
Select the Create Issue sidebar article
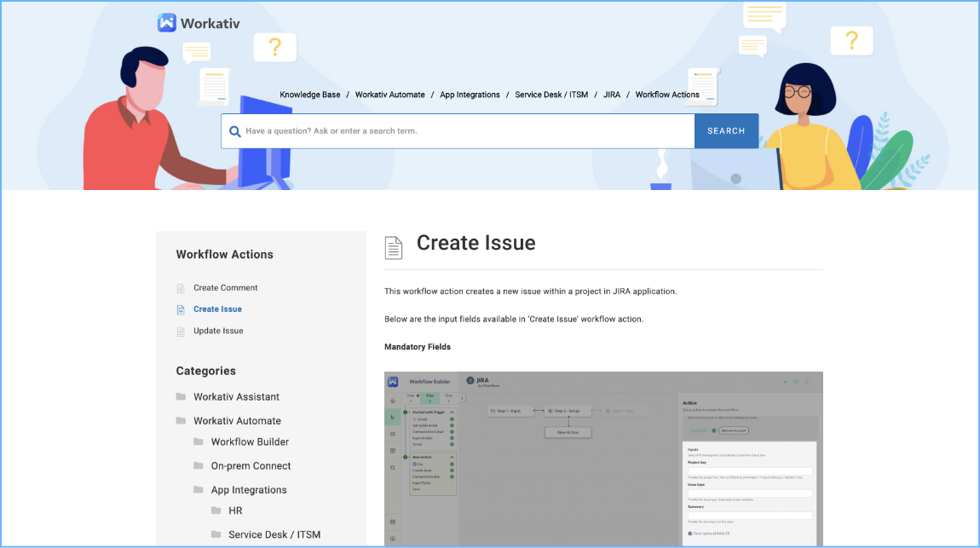(x=217, y=309)
